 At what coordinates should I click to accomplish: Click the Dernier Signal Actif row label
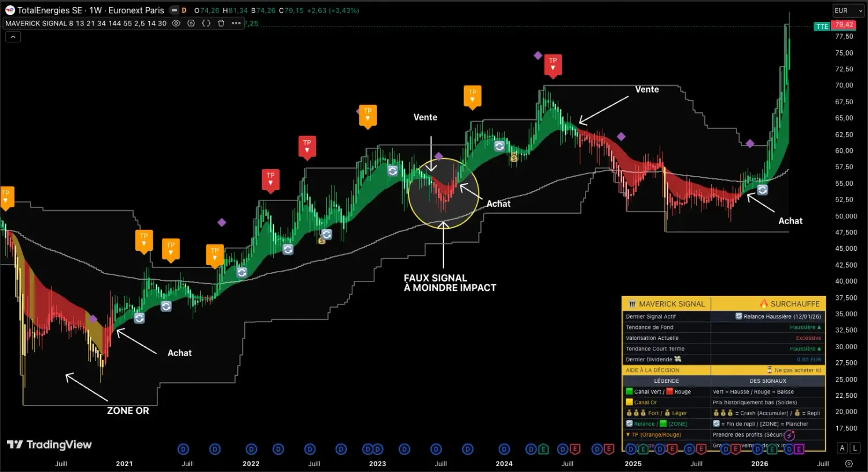(650, 316)
